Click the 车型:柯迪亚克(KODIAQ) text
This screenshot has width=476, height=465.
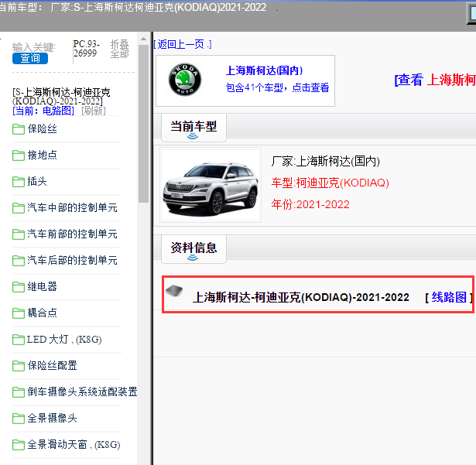(330, 183)
